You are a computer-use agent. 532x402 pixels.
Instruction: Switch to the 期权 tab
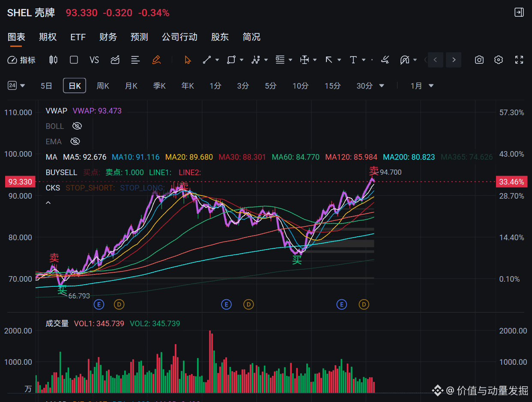[48, 37]
